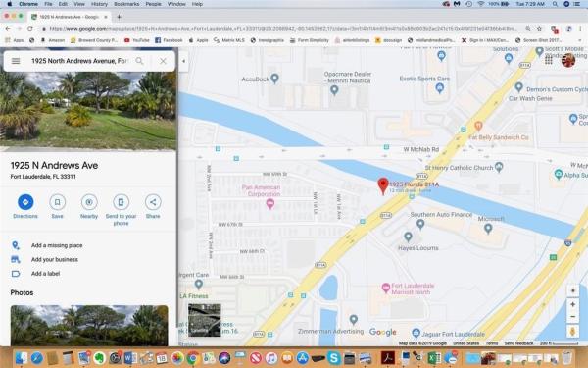This screenshot has height=368, width=588.
Task: Select the Microsoft map marker
Action: [488, 228]
